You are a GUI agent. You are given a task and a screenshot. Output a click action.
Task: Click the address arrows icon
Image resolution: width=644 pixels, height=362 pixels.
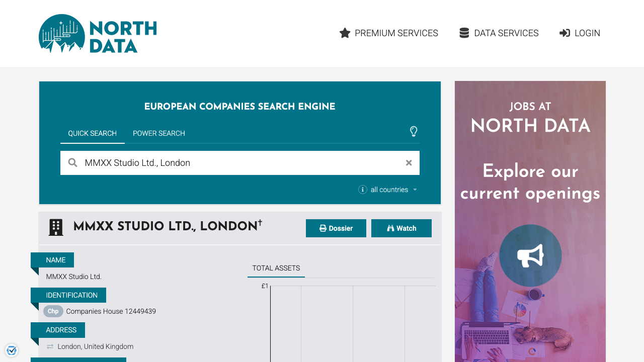click(x=50, y=346)
